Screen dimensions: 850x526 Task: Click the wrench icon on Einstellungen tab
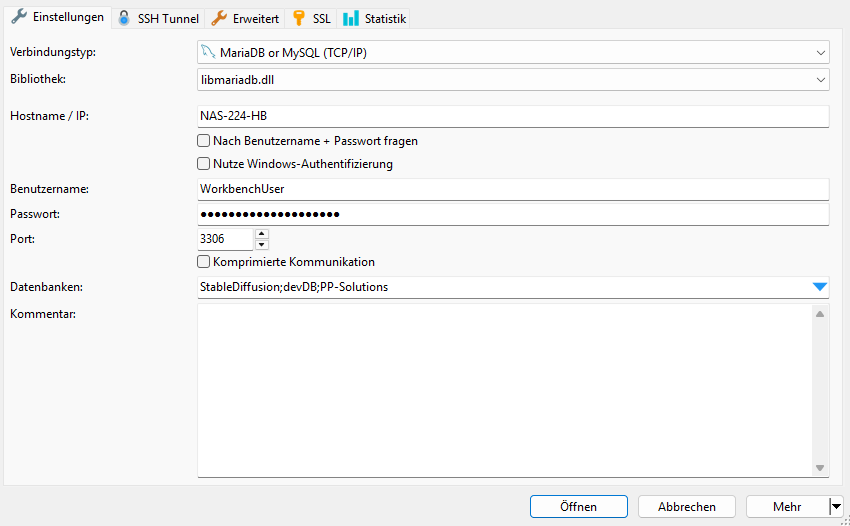coord(18,18)
